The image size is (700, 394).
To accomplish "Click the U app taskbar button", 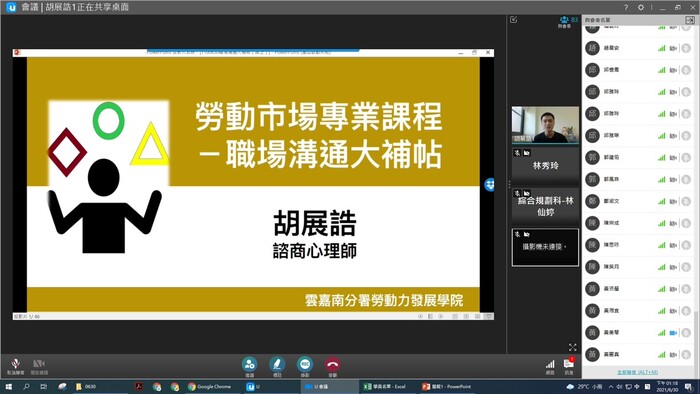I will click(271, 387).
